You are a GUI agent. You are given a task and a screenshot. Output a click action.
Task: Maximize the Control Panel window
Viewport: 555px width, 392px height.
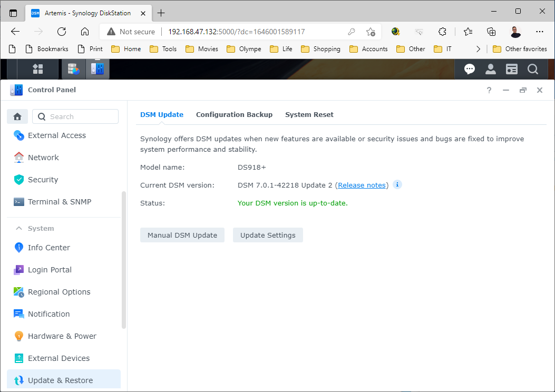[523, 90]
